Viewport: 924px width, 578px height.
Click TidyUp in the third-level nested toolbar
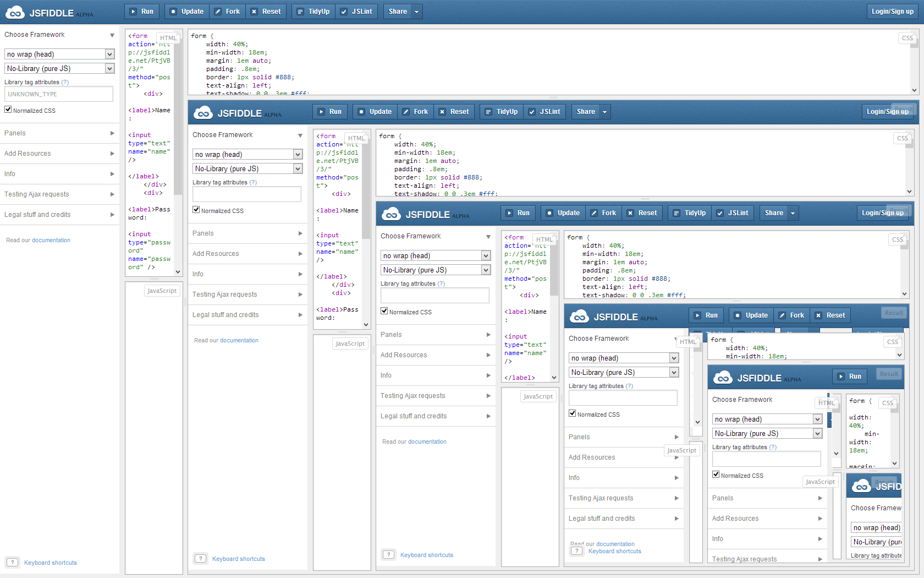coord(690,213)
